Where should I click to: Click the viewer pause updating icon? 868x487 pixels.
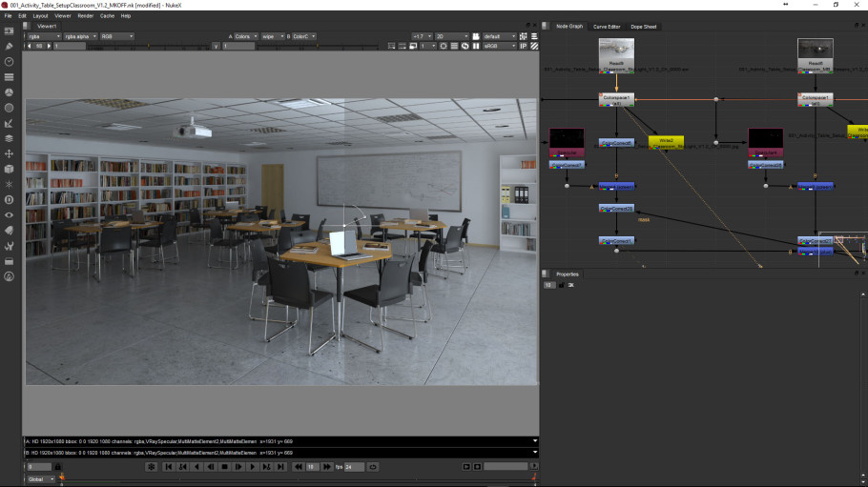[x=476, y=46]
